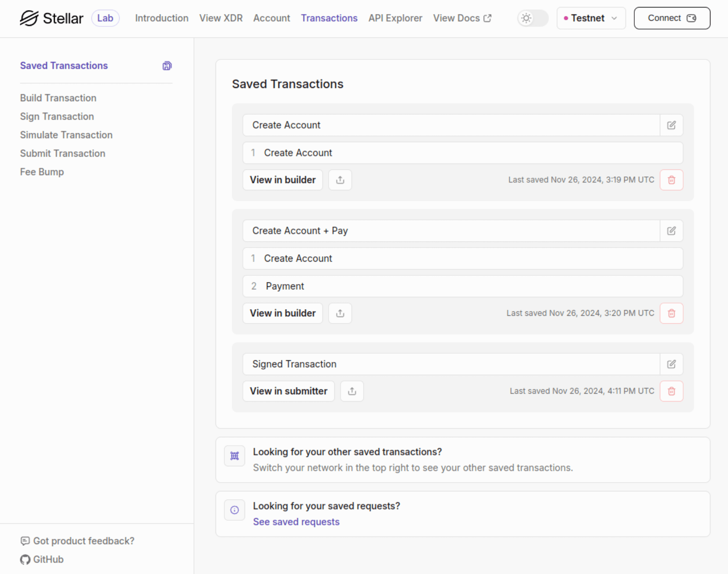Delete the Create Account saved transaction
Image resolution: width=728 pixels, height=574 pixels.
tap(671, 180)
